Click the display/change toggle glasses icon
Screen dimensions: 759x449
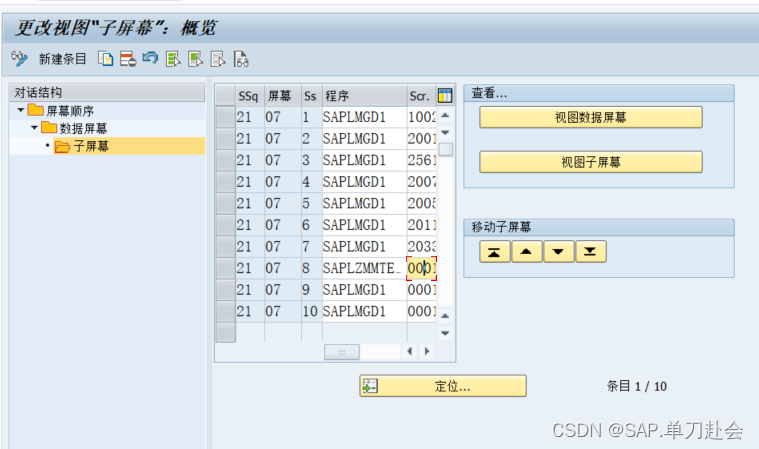click(x=19, y=59)
